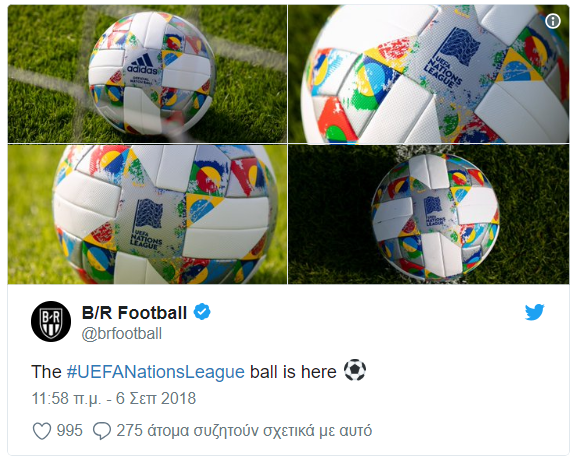Open the B/R Football account name
Image resolution: width=578 pixels, height=460 pixels.
pos(135,313)
